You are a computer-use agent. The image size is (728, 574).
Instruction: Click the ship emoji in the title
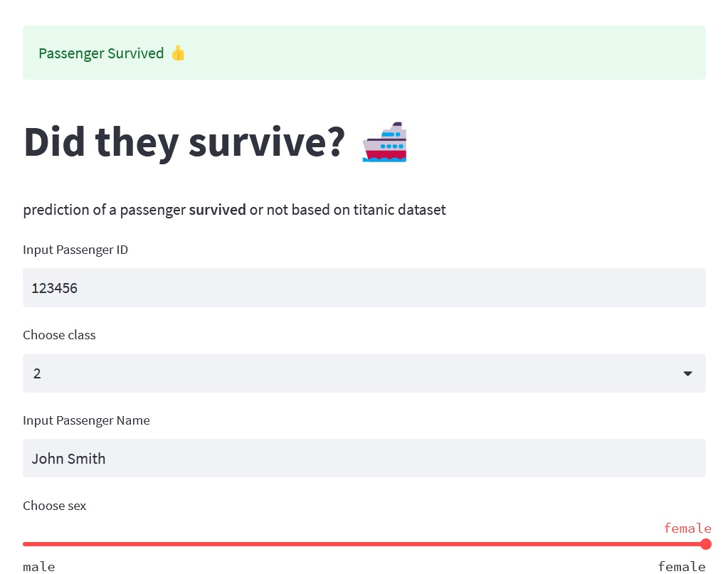(x=384, y=142)
